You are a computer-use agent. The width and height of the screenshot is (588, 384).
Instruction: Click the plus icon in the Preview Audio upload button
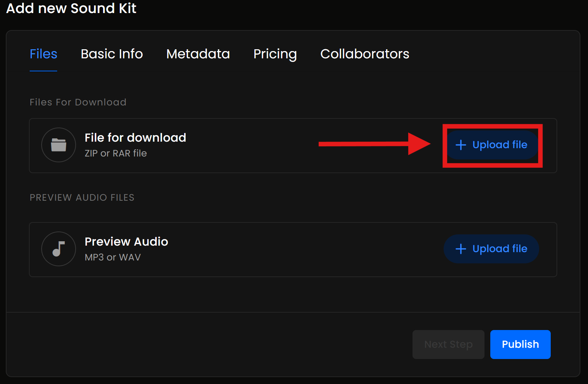[x=461, y=249]
